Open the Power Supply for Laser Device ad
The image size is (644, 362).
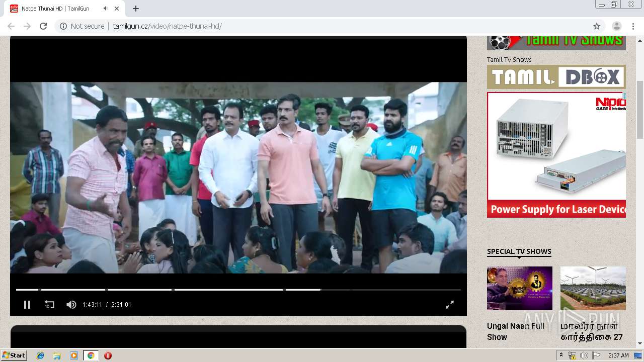tap(556, 155)
